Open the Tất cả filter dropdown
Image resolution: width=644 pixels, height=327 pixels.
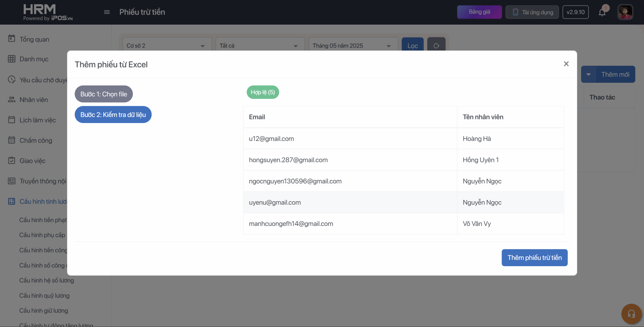pyautogui.click(x=260, y=46)
